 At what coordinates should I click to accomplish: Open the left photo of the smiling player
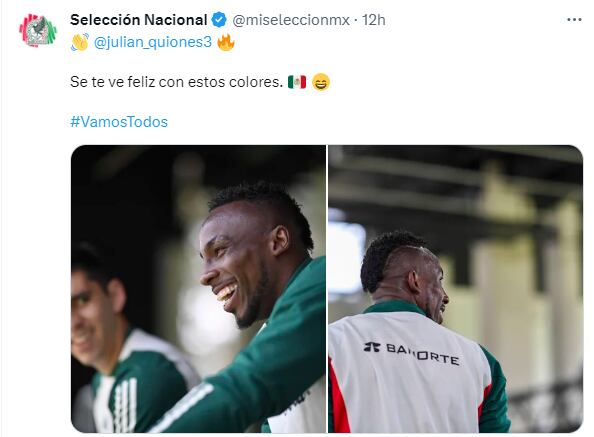tap(198, 289)
